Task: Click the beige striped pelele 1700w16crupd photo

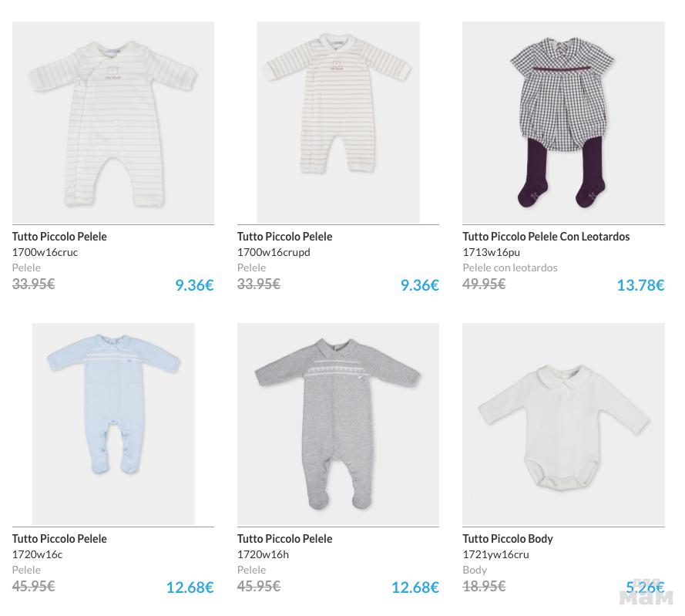Action: [338, 123]
